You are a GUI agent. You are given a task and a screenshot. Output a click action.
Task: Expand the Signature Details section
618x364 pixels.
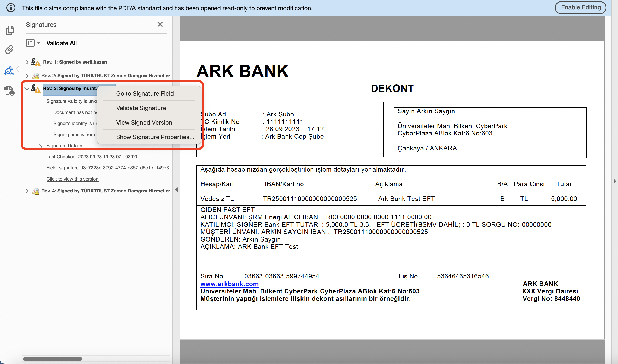(x=41, y=146)
